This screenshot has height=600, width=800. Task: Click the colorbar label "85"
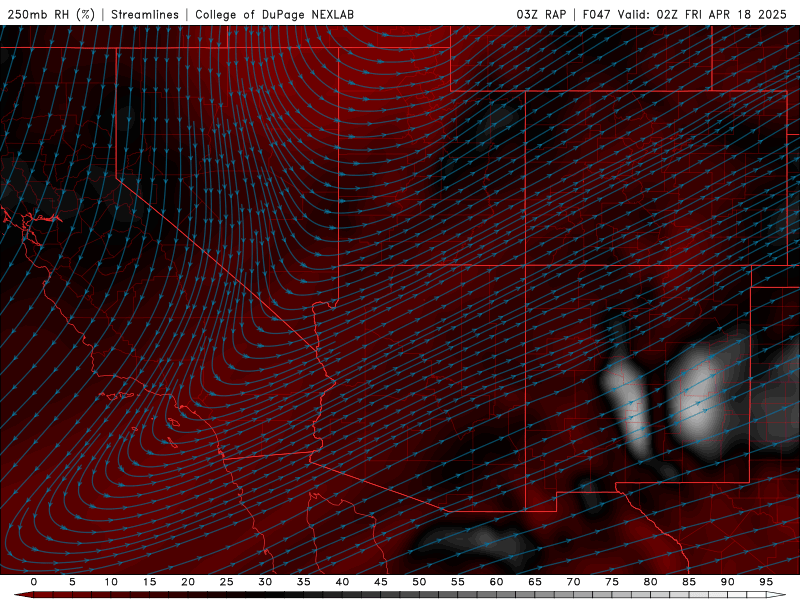point(689,582)
